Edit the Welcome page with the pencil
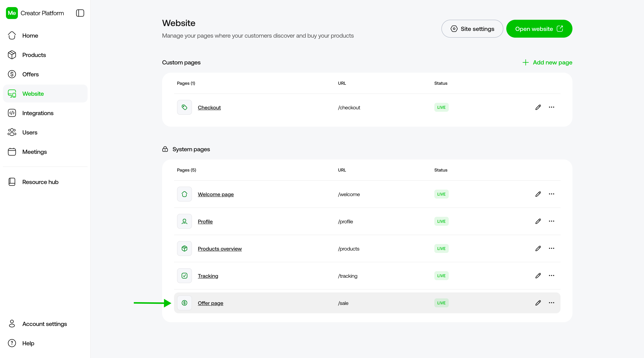644x358 pixels. point(538,194)
